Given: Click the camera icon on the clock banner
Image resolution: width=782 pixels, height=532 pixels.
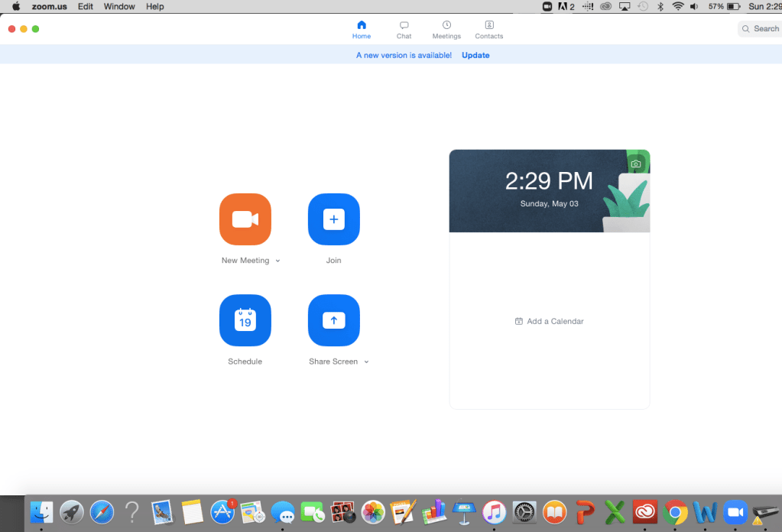Looking at the screenshot, I should pyautogui.click(x=636, y=164).
